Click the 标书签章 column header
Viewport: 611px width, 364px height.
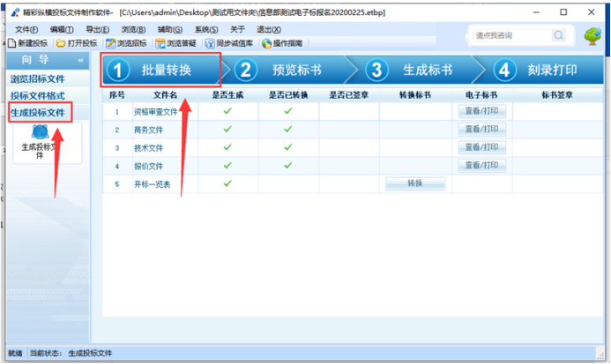click(557, 95)
